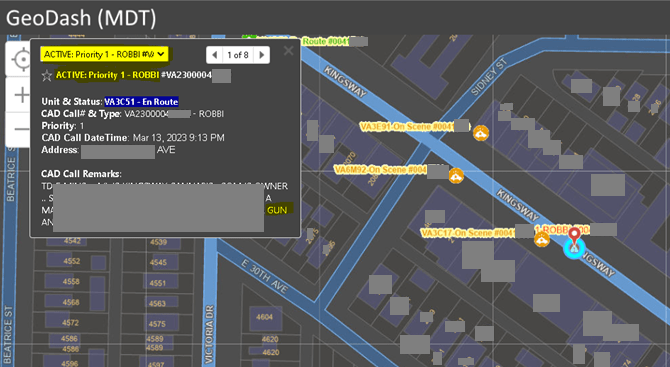Image resolution: width=670 pixels, height=367 pixels.
Task: Close the call details popup
Action: point(288,51)
